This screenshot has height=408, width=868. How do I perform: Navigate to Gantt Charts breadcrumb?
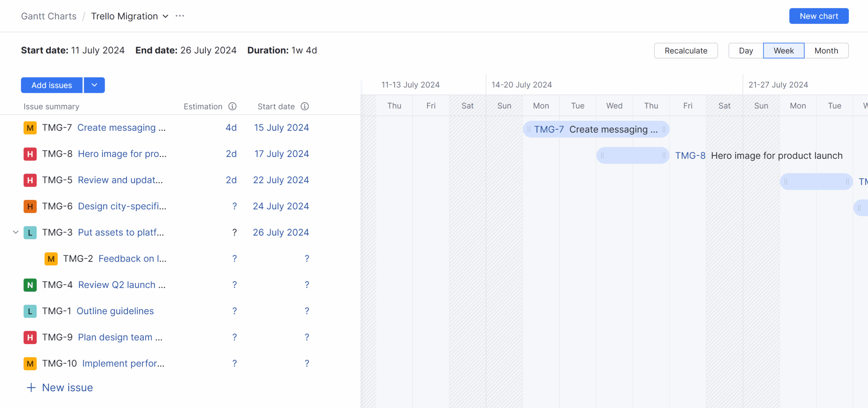coord(48,16)
